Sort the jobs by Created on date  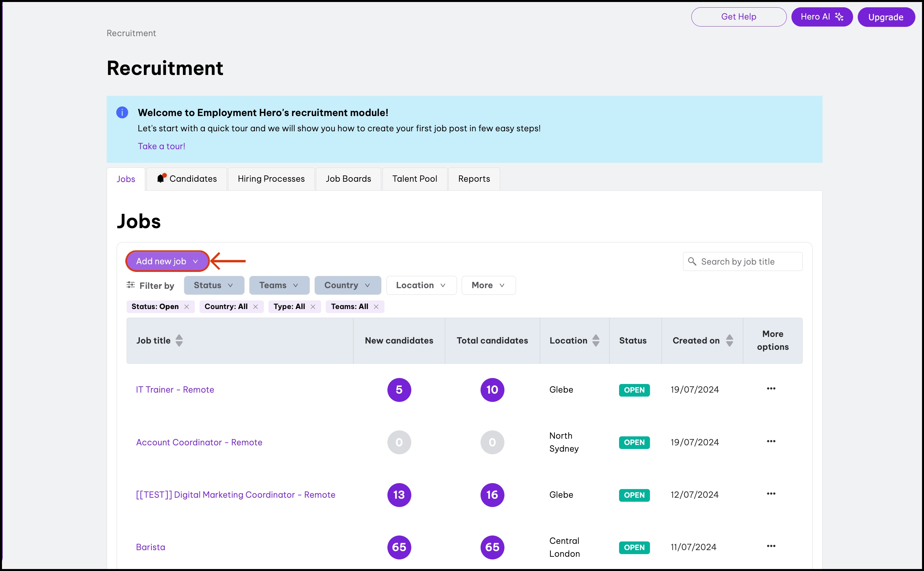(x=729, y=340)
